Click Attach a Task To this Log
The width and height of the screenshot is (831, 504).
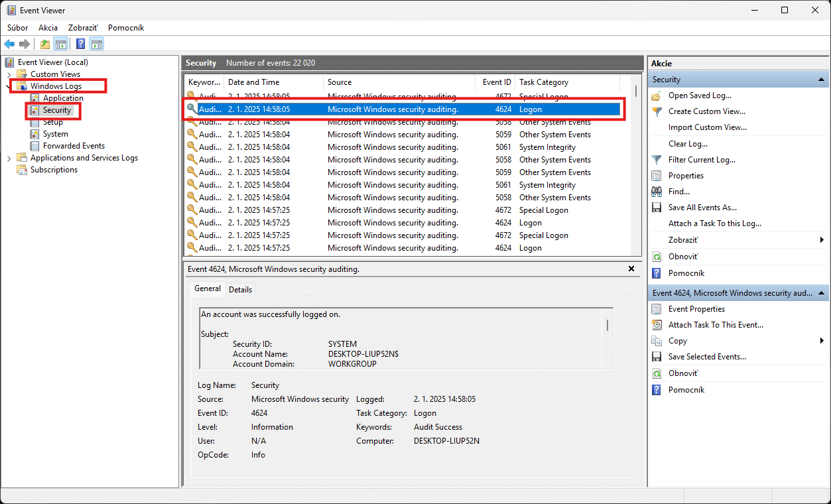click(715, 223)
